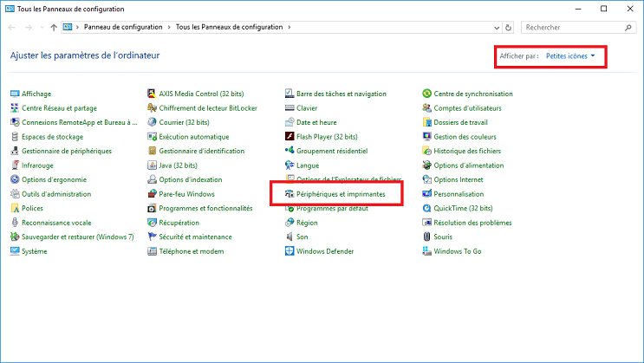The image size is (644, 363).
Task: Open the Pare-feu Windows icon
Action: pyautogui.click(x=153, y=194)
